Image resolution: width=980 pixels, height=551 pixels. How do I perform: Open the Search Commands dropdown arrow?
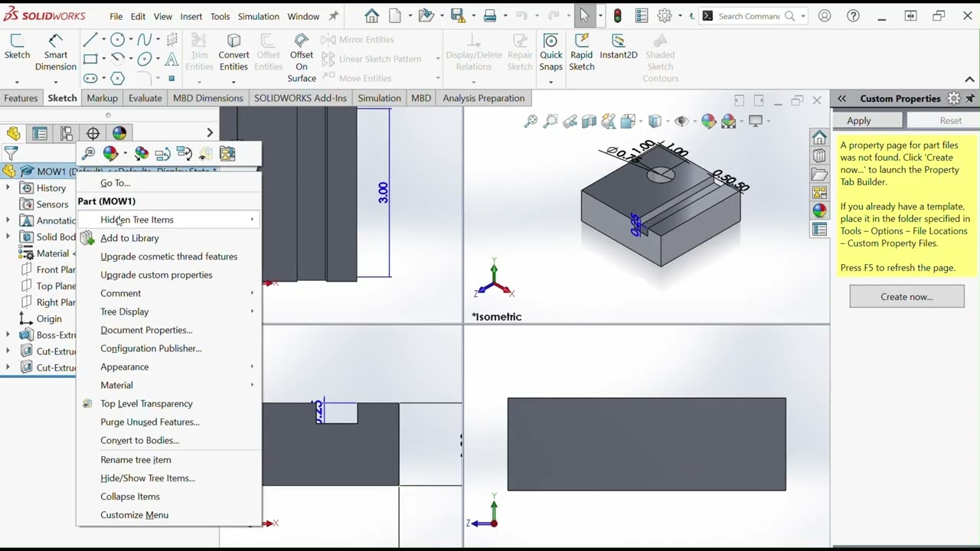tap(801, 16)
